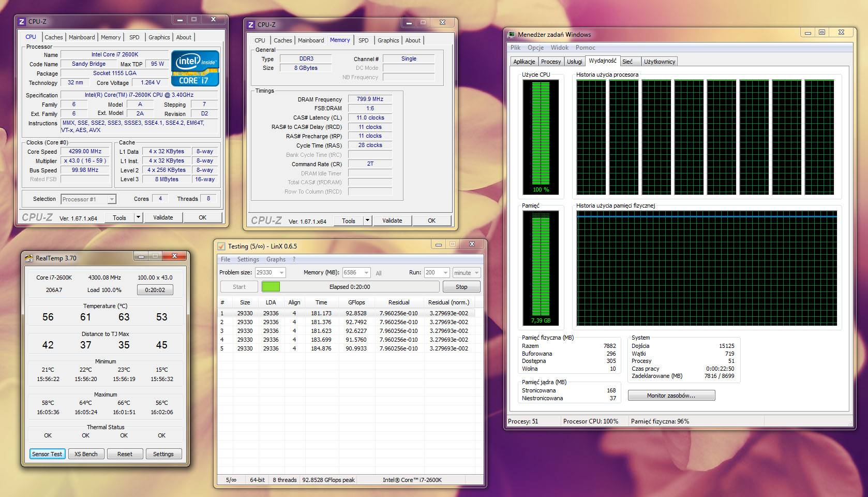Click the GFlops column header in LinX
The width and height of the screenshot is (868, 497).
click(357, 303)
